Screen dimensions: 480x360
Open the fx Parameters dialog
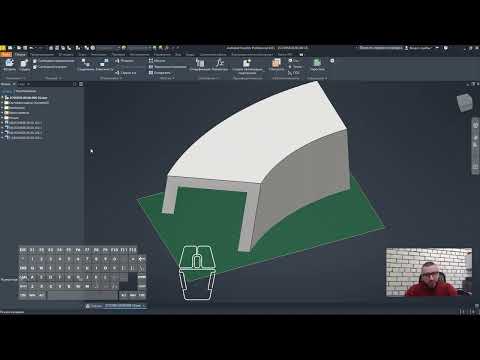(219, 64)
